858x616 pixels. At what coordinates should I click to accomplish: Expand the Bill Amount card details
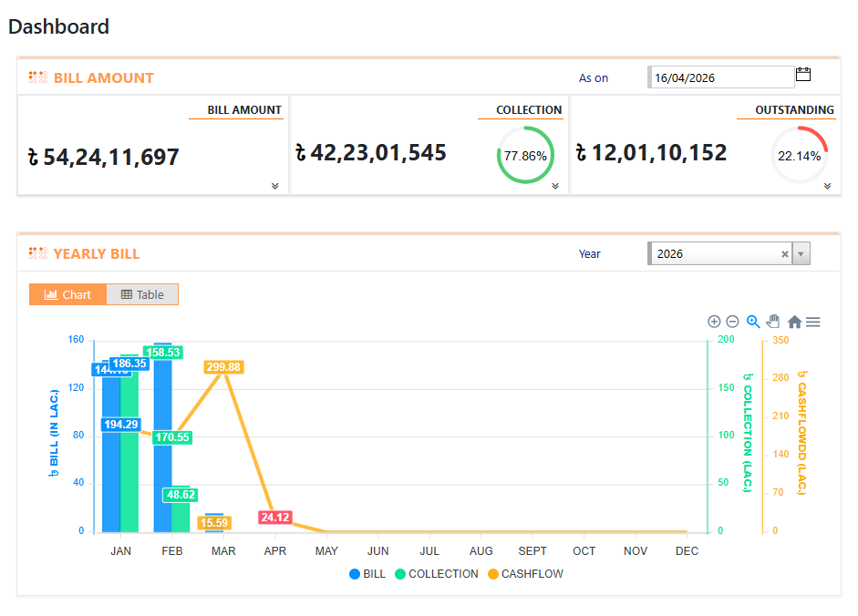point(274,186)
